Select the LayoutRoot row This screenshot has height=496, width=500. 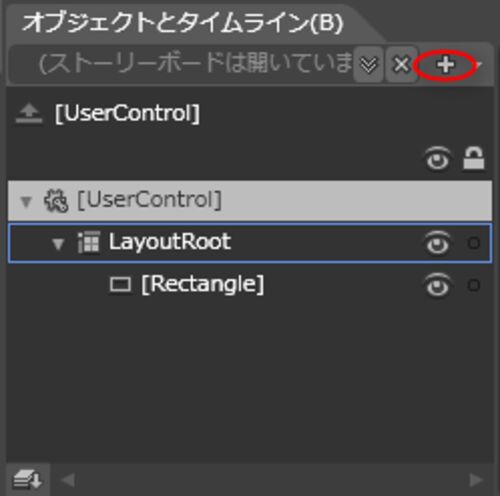pos(250,243)
